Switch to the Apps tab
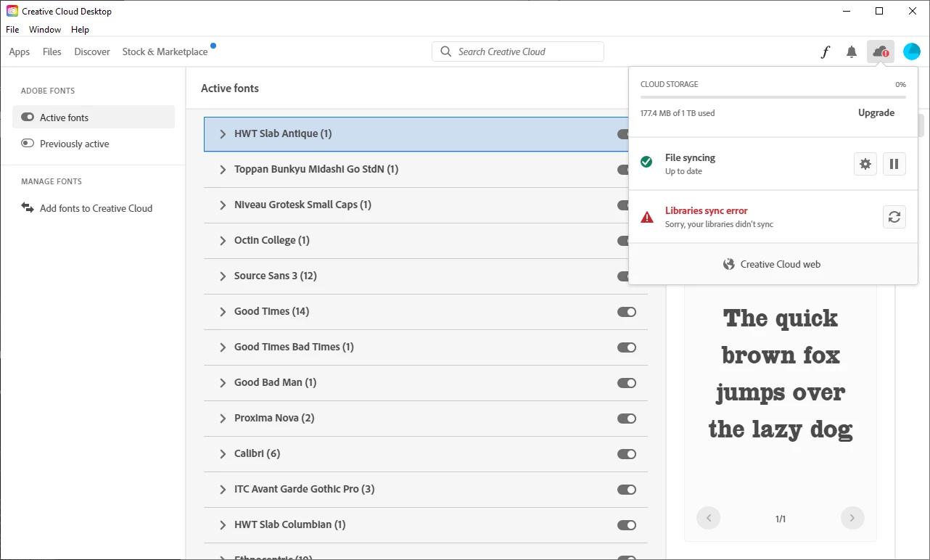Screen dimensions: 930x560 point(20,52)
